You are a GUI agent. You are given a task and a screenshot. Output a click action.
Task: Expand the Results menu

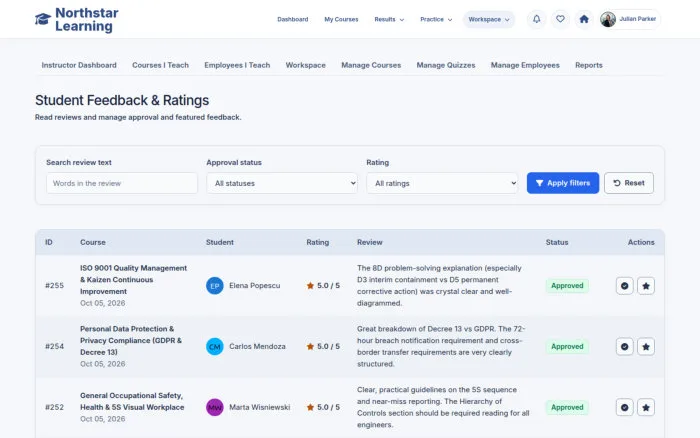click(389, 19)
